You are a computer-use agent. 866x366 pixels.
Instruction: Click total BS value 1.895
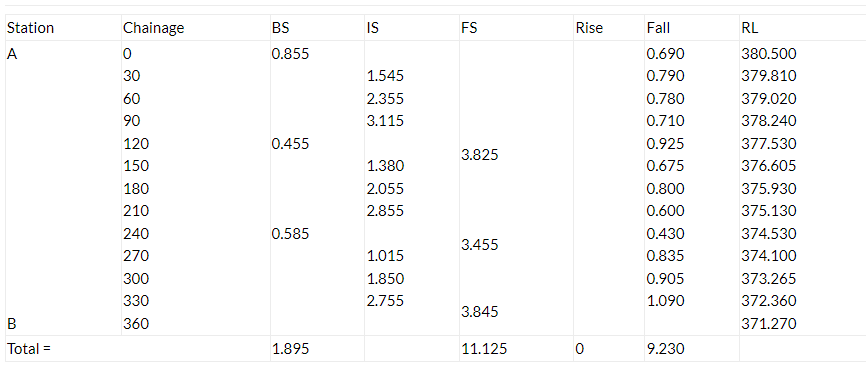[x=291, y=349]
